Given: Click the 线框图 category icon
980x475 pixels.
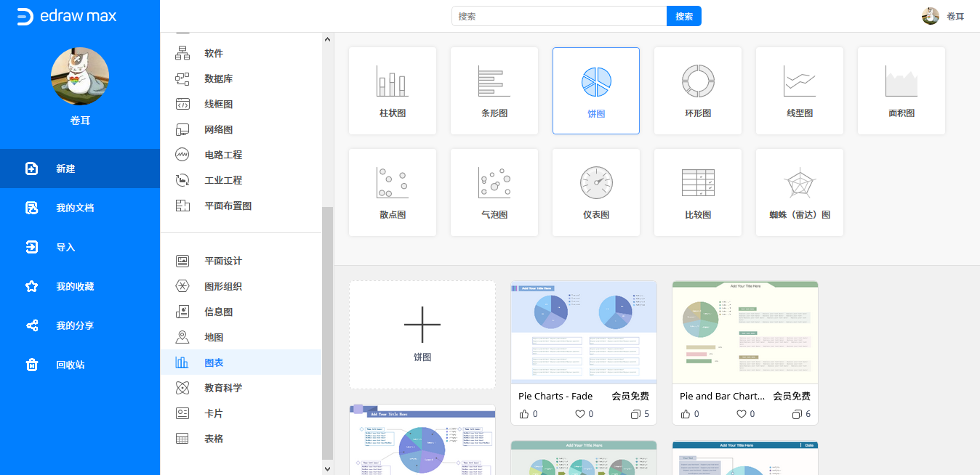Looking at the screenshot, I should pos(182,104).
